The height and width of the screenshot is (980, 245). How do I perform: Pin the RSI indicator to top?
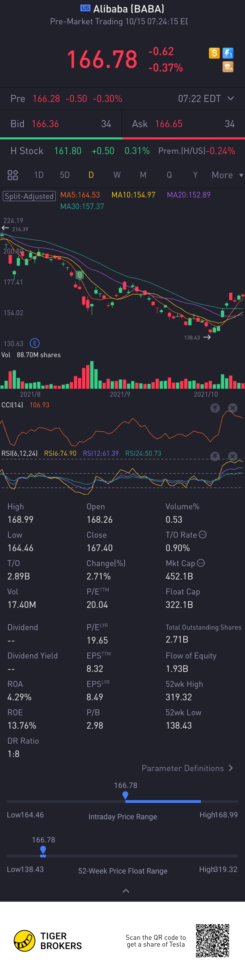coord(215,456)
